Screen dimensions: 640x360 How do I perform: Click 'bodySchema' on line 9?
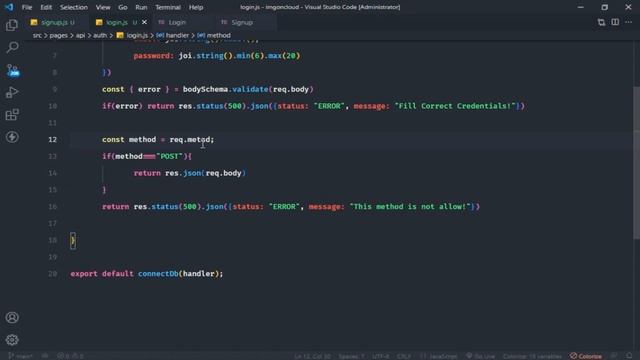point(205,89)
